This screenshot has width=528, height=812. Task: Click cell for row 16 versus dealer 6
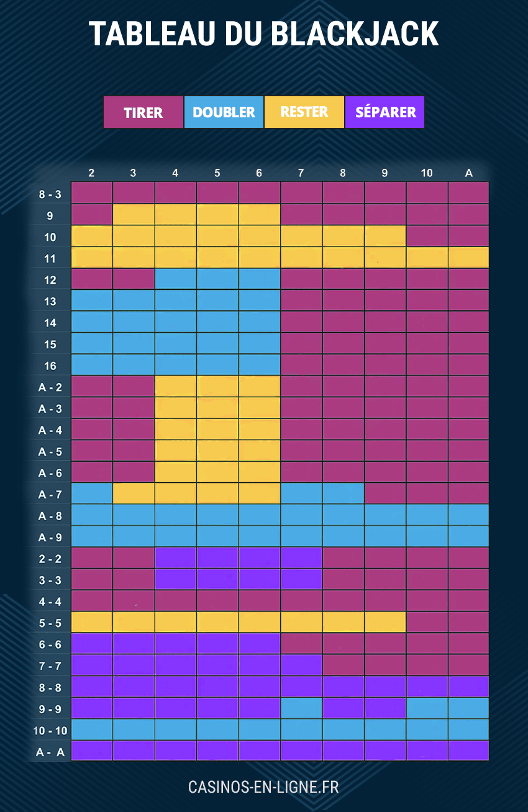(259, 364)
